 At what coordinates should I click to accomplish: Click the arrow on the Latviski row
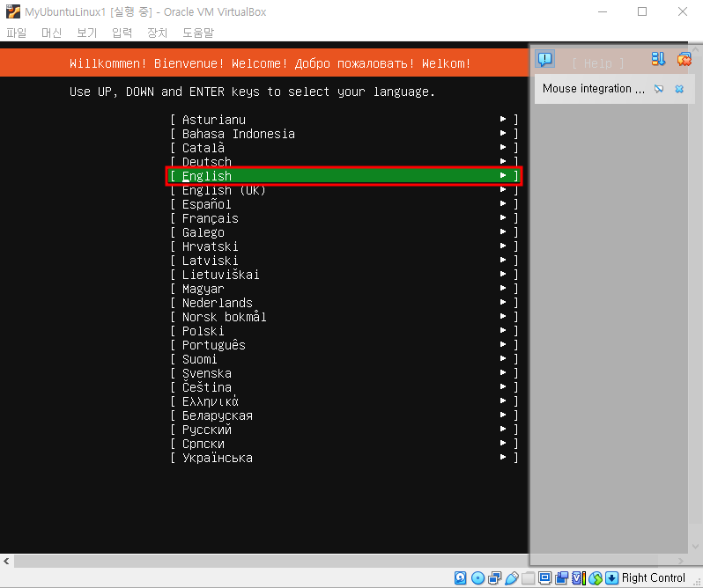click(x=503, y=261)
